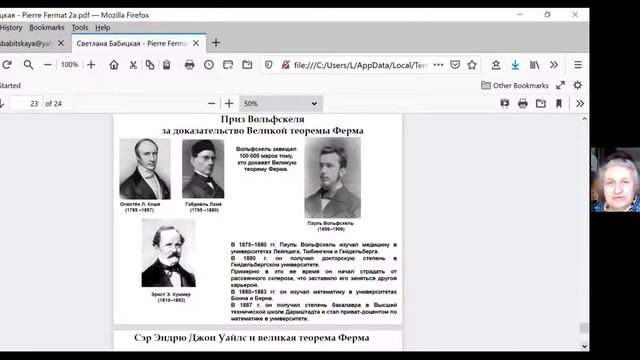Open synced tabs icon in toolbar
Viewport: 640px width, 360px height.
pyautogui.click(x=228, y=64)
